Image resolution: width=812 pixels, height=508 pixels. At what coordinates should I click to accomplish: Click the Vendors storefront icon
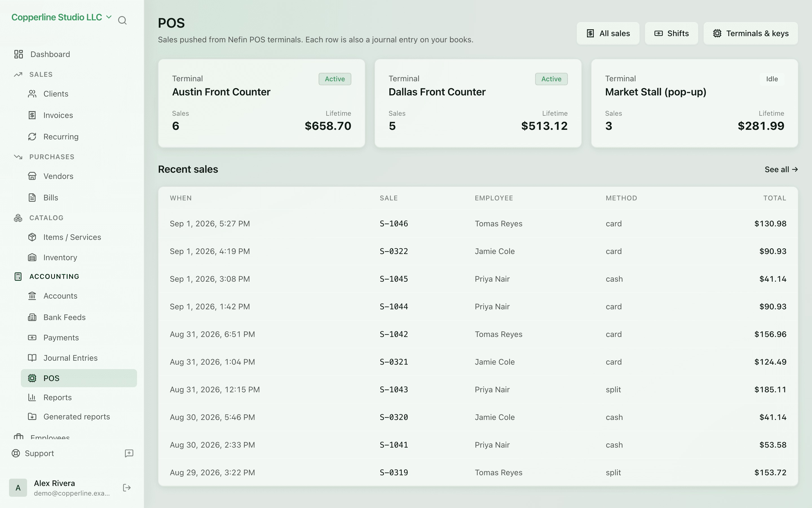pyautogui.click(x=32, y=176)
